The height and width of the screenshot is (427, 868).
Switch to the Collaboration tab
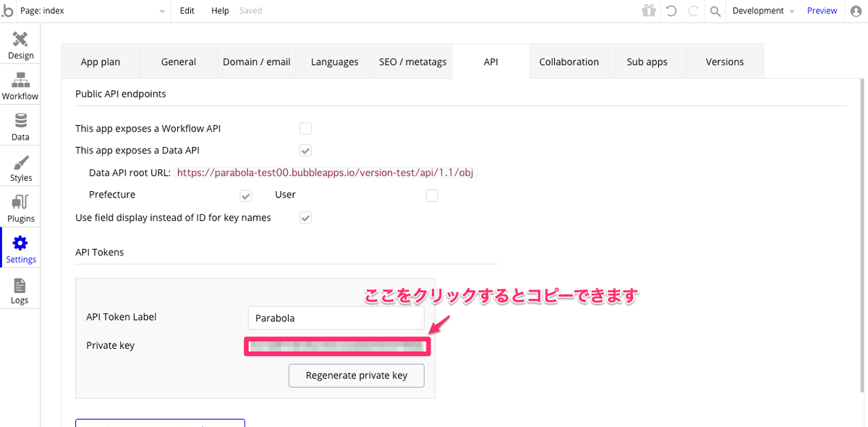point(569,62)
